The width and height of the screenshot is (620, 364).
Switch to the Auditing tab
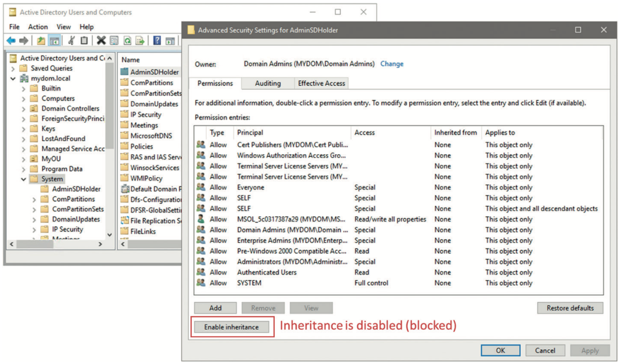tap(268, 83)
